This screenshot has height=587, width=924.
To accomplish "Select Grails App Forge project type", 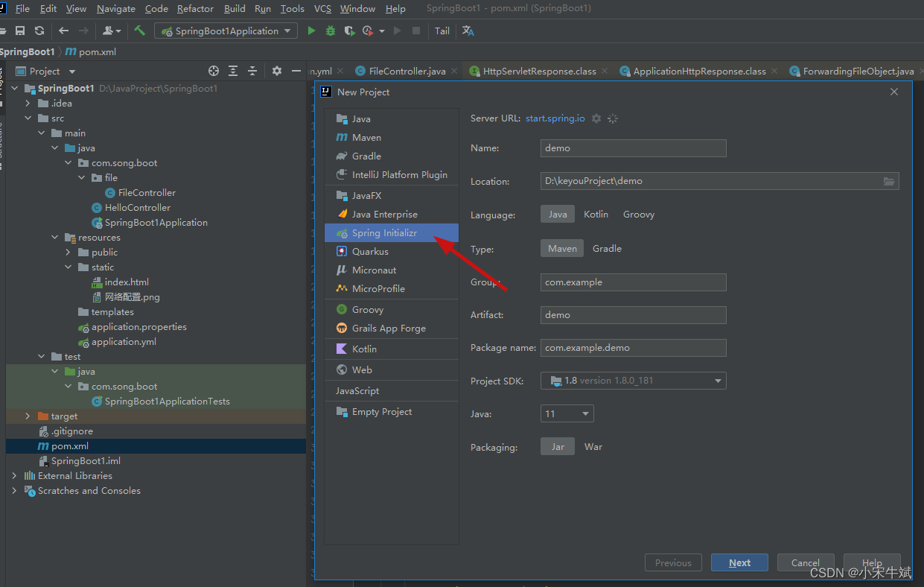I will click(392, 328).
